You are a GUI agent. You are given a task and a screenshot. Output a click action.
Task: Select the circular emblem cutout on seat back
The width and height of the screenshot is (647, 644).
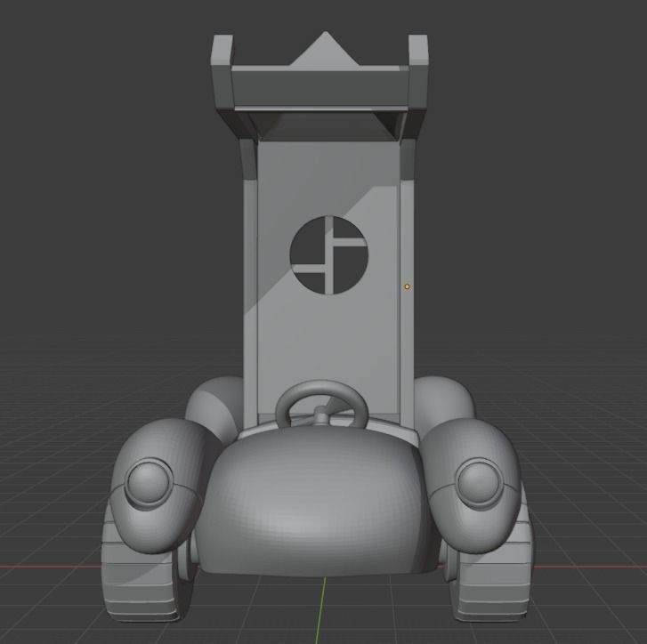point(329,255)
